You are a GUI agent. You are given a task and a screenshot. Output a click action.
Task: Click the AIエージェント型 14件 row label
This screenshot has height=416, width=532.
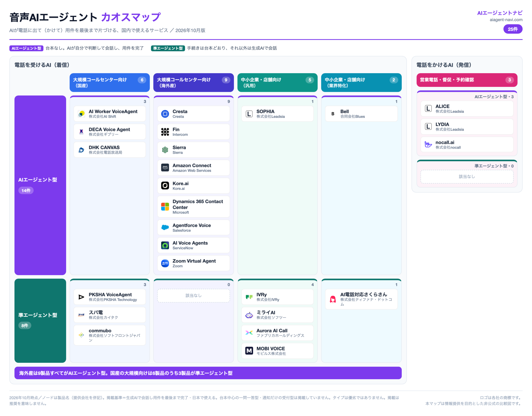[40, 185]
